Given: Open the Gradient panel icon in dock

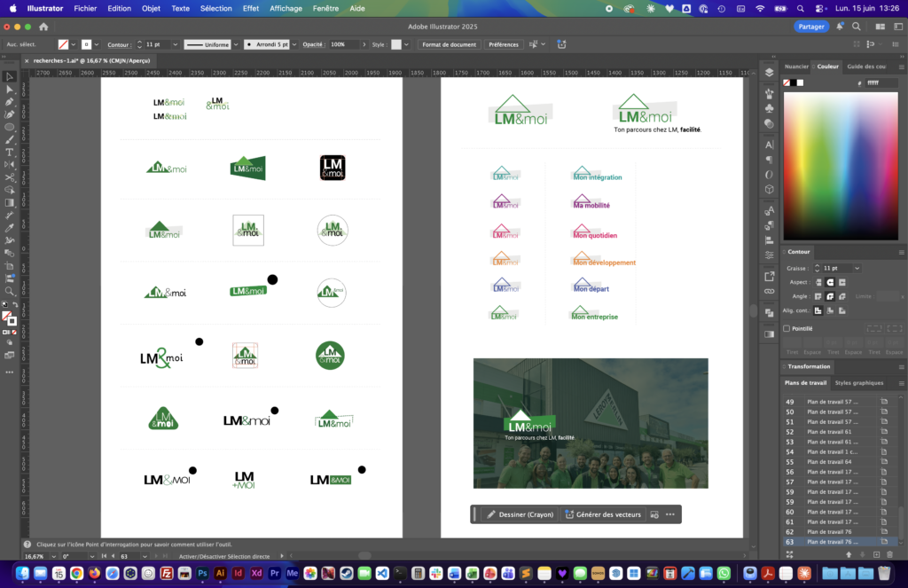Looking at the screenshot, I should click(x=769, y=334).
